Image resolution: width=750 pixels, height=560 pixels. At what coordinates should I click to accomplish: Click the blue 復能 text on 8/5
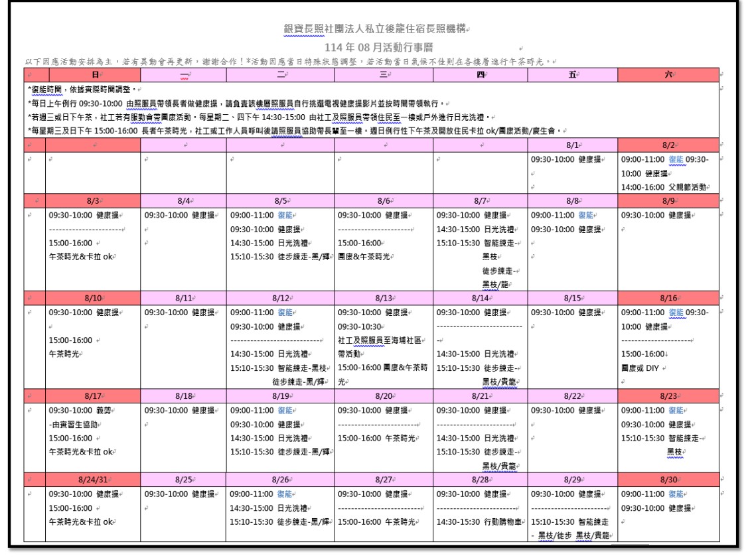pos(284,215)
